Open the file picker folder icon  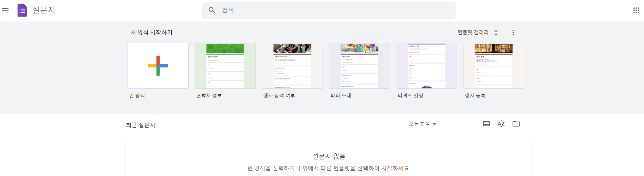click(516, 124)
